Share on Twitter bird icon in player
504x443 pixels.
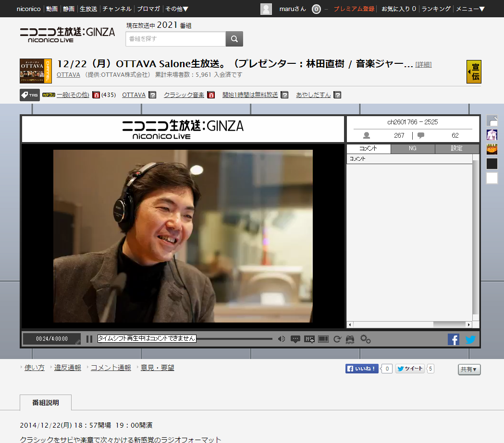(x=470, y=339)
